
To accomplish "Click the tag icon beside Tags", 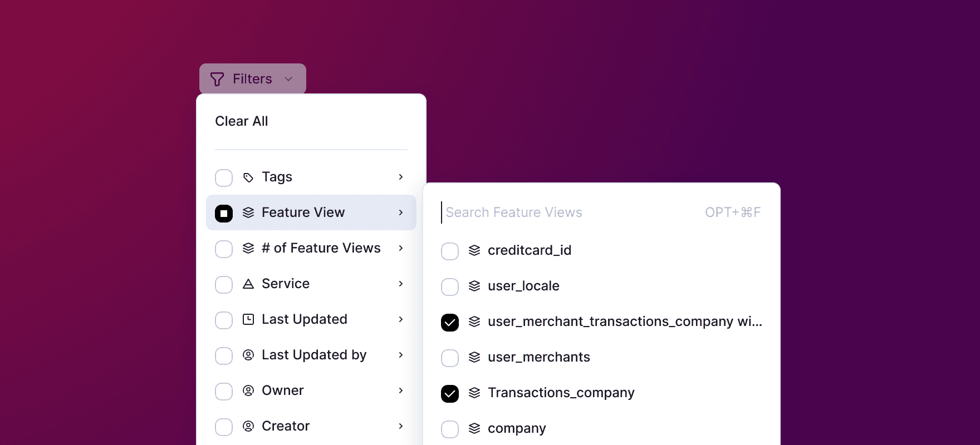I will pos(248,177).
